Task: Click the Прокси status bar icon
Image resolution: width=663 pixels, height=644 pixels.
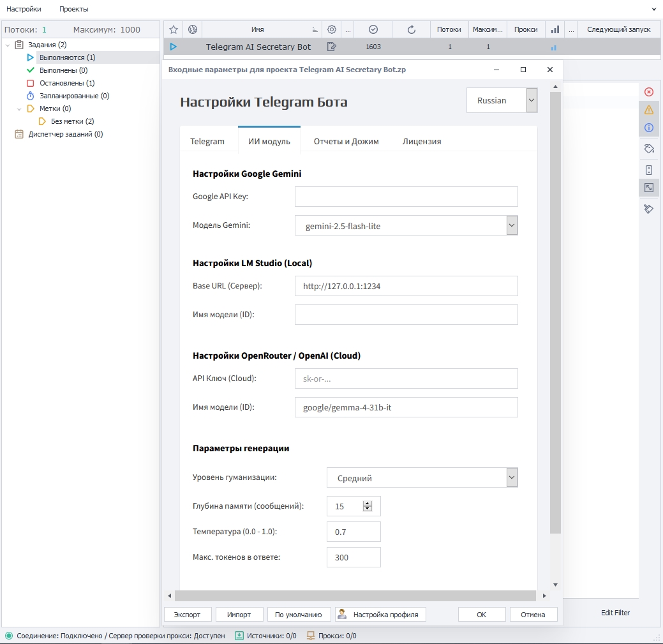Action: pos(311,636)
